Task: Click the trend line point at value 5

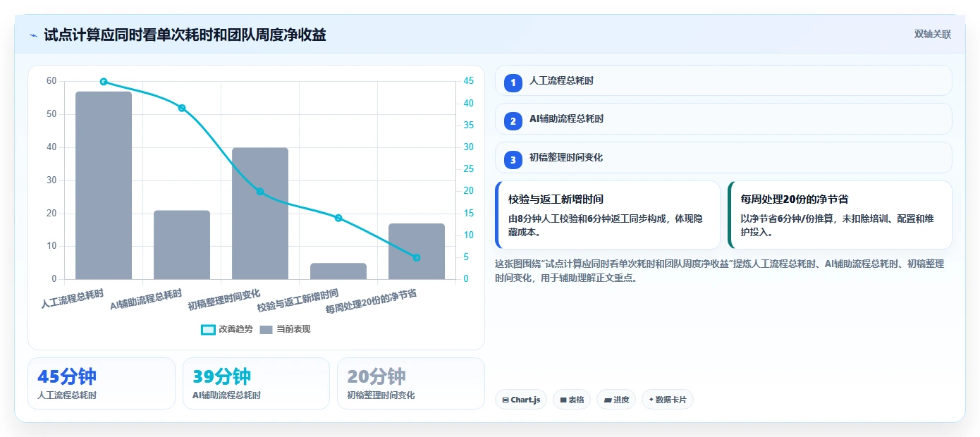Action: 417,258
